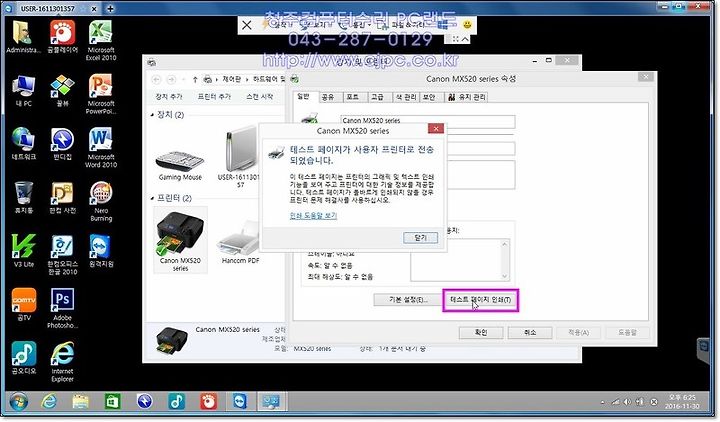720x422 pixels.
Task: Click 제어판 in the address breadcrumb
Action: 231,79
